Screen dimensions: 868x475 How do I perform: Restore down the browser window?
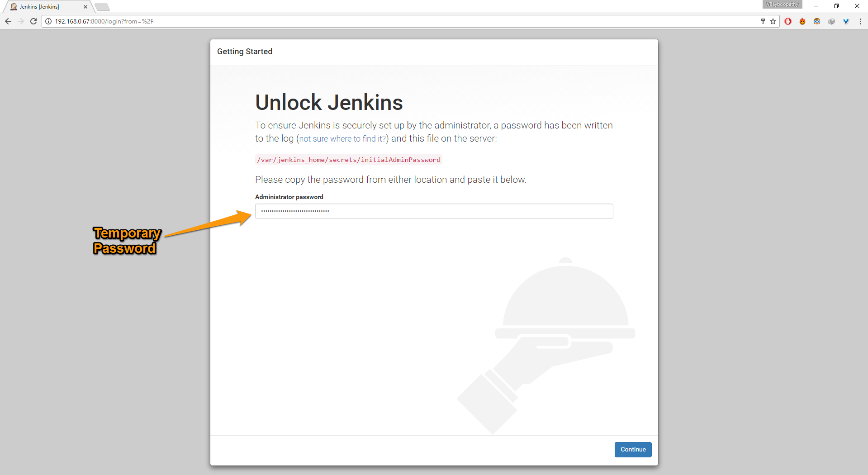(x=836, y=6)
